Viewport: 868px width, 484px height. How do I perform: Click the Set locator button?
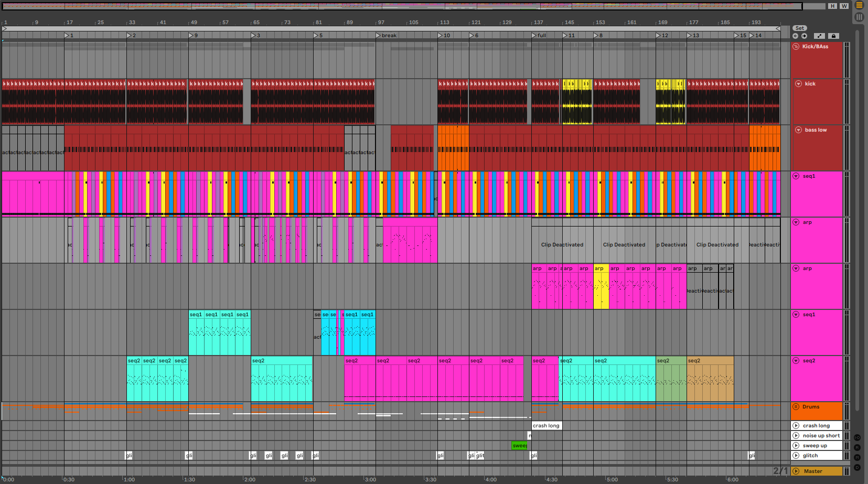tap(799, 28)
